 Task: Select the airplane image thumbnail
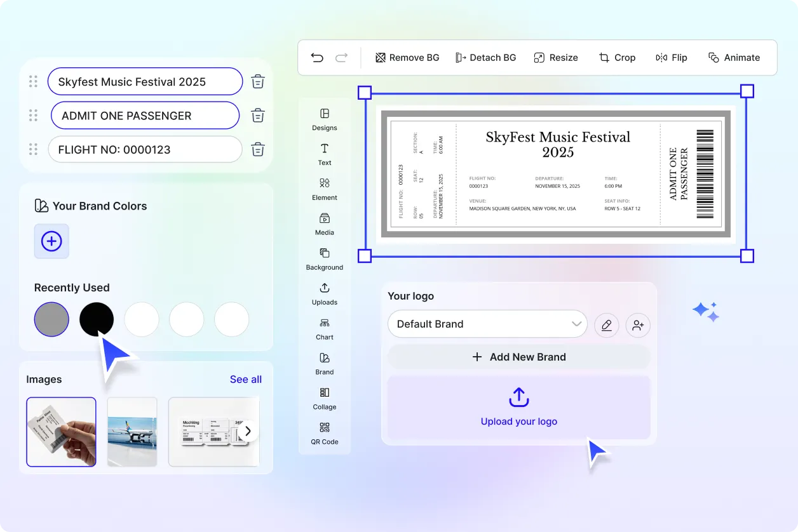tap(132, 432)
